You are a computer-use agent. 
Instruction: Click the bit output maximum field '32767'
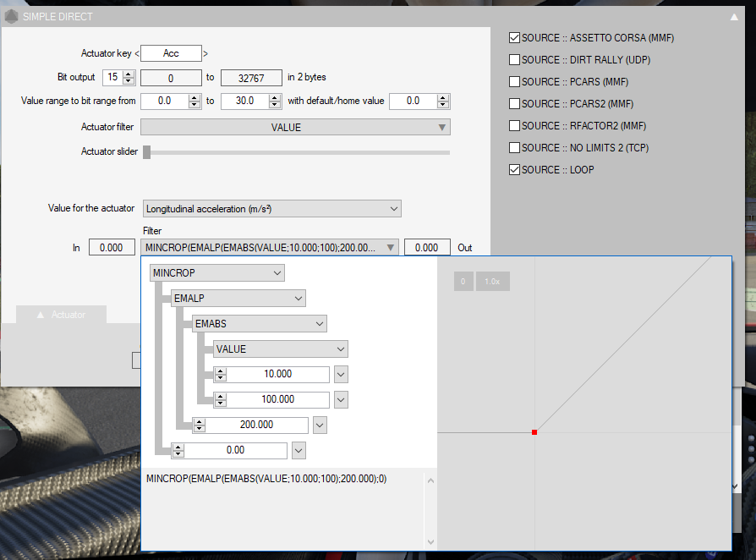[x=251, y=78]
